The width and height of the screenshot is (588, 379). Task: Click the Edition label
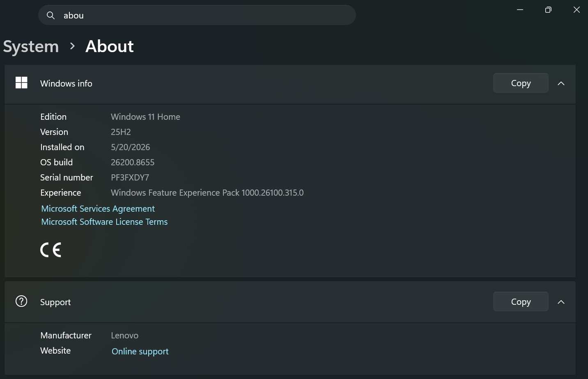click(x=53, y=117)
